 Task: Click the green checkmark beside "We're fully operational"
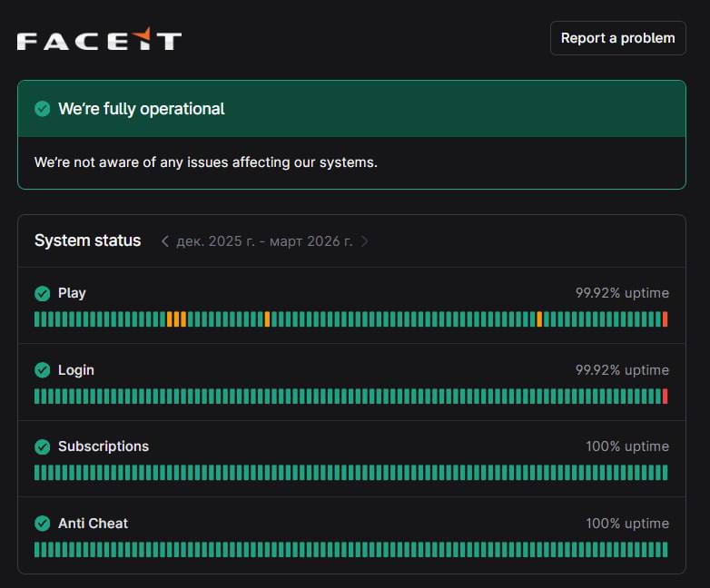click(x=42, y=109)
